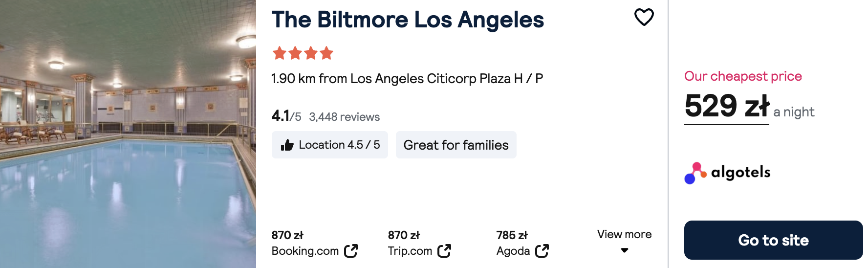Click the View more dropdown arrow
This screenshot has height=268, width=868.
pyautogui.click(x=624, y=250)
